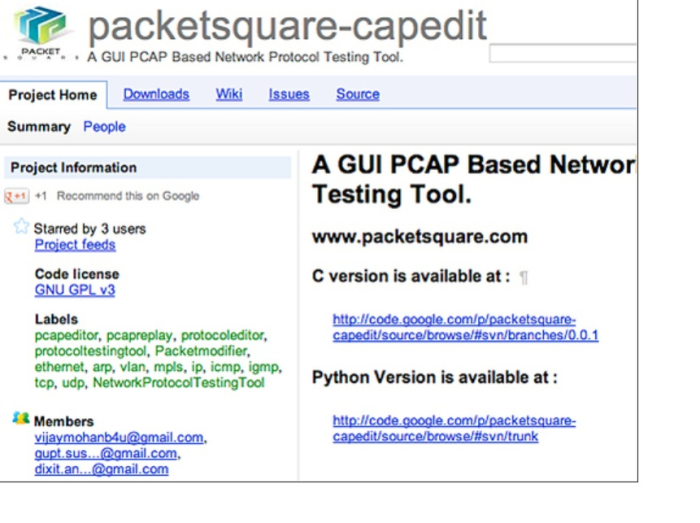Click the icmp label
The width and height of the screenshot is (700, 523).
pos(225,367)
